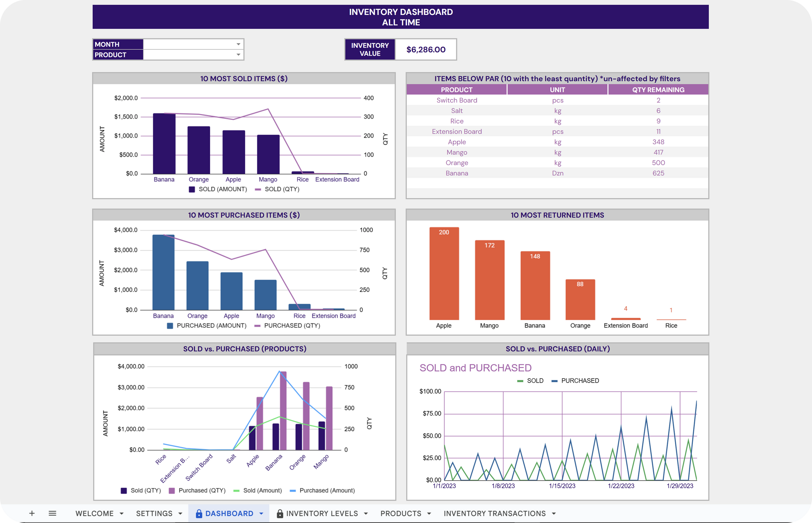Click the Sold (QTY) legend square
This screenshot has width=812, height=523.
pos(124,491)
